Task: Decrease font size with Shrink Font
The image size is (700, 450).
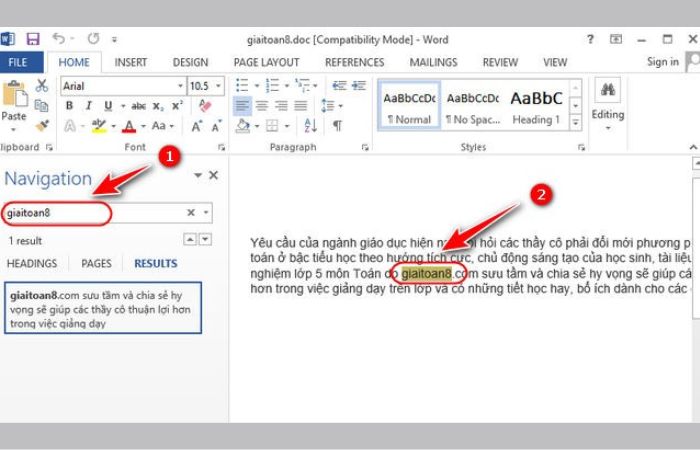Action: click(x=217, y=126)
